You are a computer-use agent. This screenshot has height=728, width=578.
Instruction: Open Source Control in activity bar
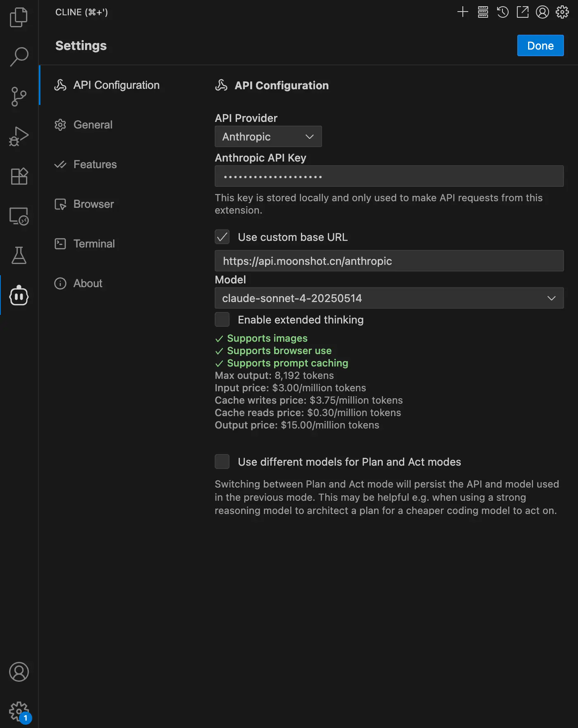19,97
